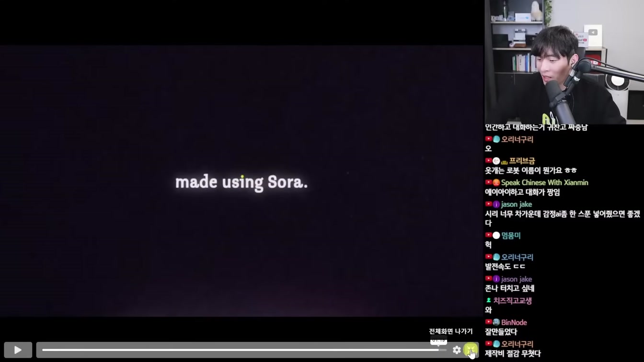Click chat message '에이아이하고 대화가 짱임'
Viewport: 644px width, 362px height.
[522, 192]
